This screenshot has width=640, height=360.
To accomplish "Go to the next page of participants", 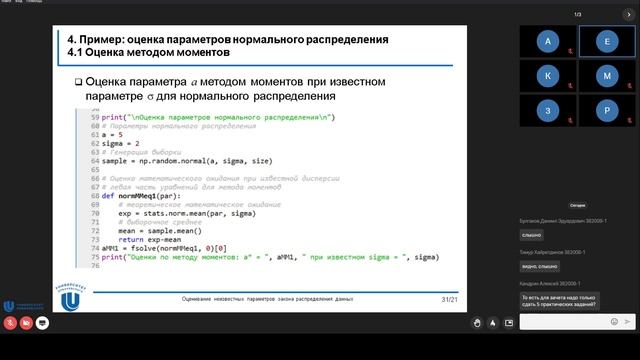I will pos(629,14).
